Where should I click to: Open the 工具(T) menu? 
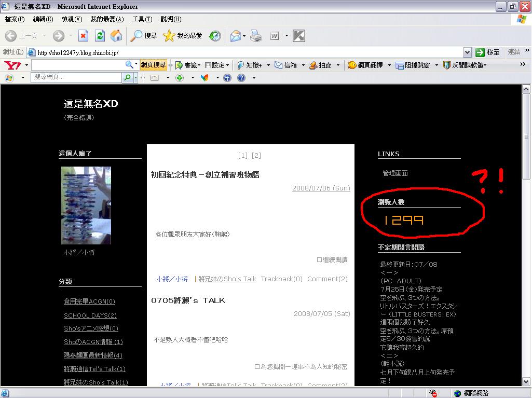(142, 19)
